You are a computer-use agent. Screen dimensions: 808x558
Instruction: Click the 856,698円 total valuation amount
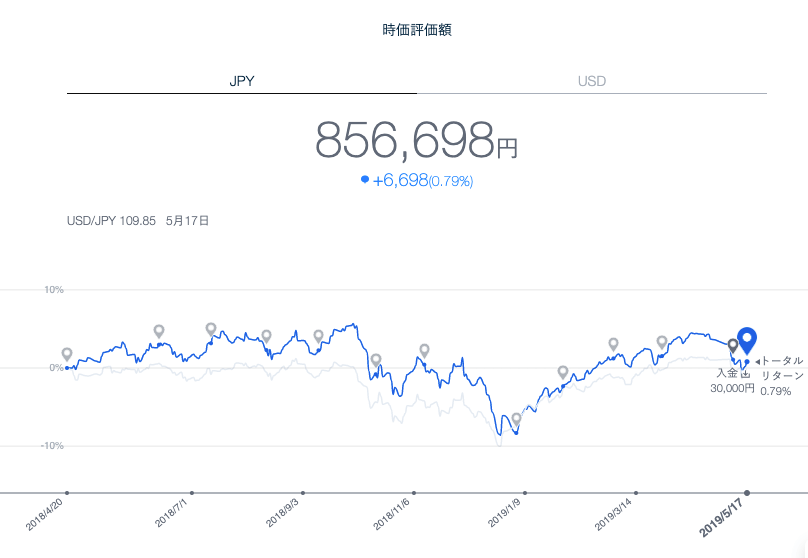[416, 141]
